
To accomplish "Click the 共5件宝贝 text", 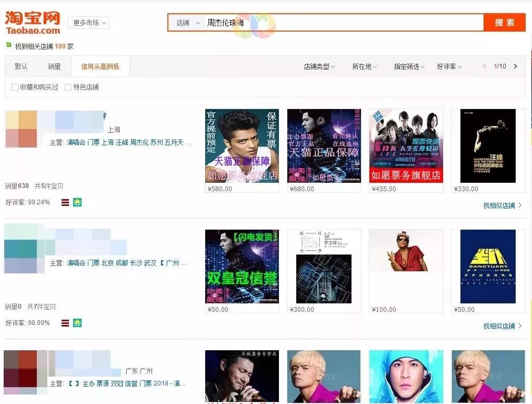I will pyautogui.click(x=49, y=186).
